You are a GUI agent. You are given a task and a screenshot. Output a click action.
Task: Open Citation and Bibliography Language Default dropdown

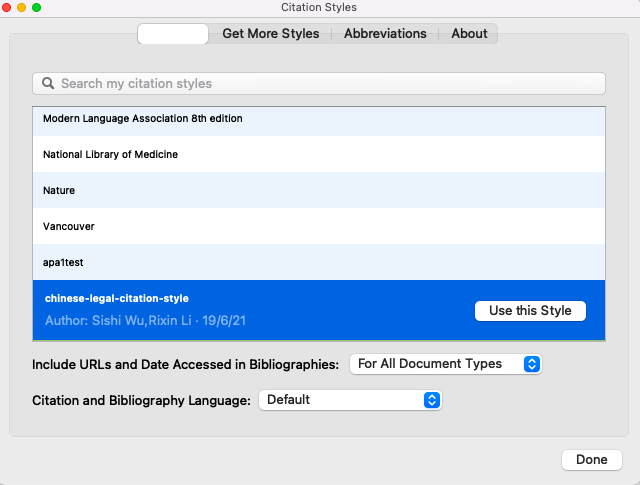click(350, 400)
